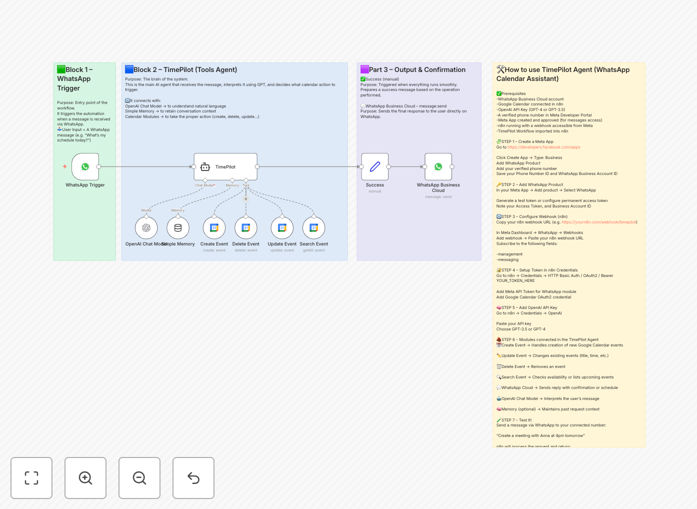Select the OpenAI Chat Model node
Image resolution: width=697 pixels, height=509 pixels.
pos(146,228)
